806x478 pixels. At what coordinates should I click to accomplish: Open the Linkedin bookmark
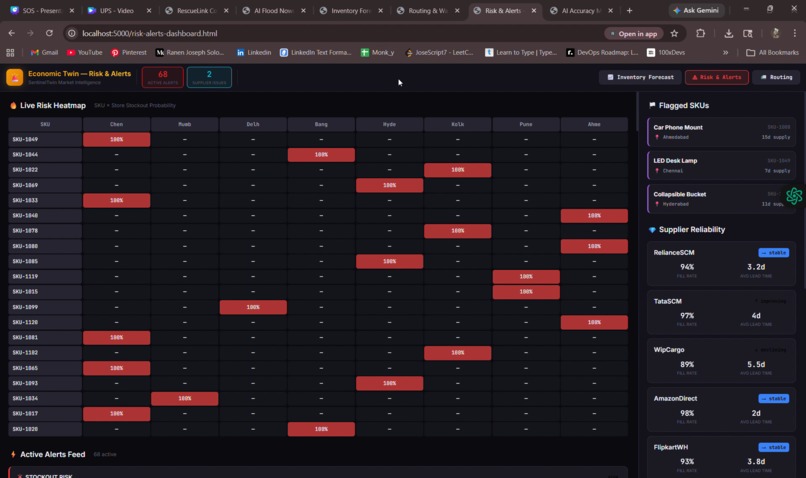(254, 52)
